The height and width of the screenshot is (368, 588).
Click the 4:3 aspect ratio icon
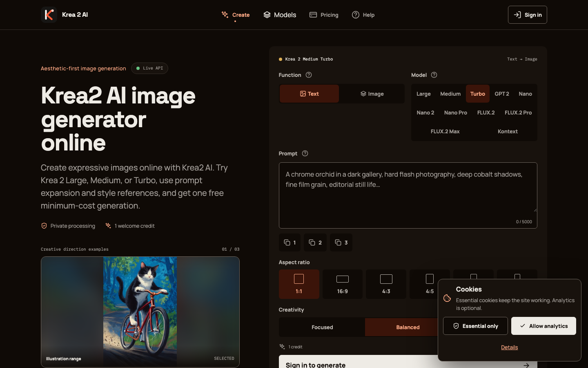pos(386,279)
